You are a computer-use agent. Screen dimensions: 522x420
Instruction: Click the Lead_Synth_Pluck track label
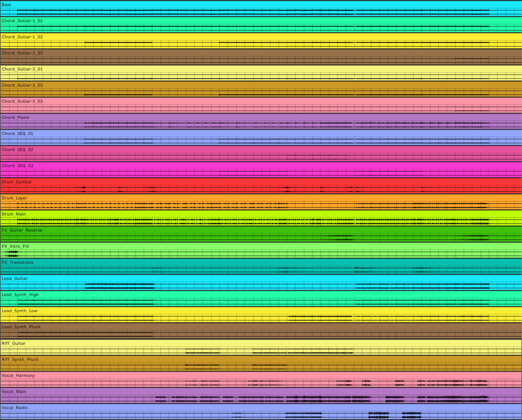pyautogui.click(x=22, y=327)
